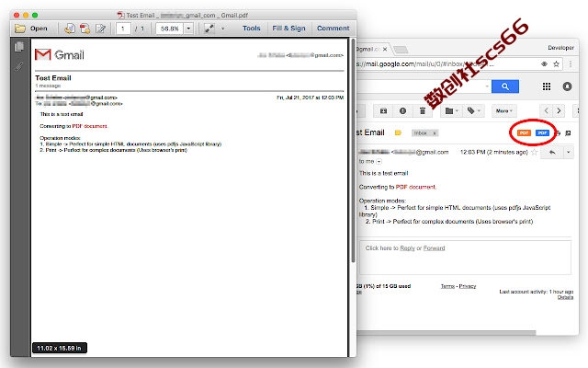Click the zoom percentage field 56.8%
The width and height of the screenshot is (588, 368).
click(169, 29)
